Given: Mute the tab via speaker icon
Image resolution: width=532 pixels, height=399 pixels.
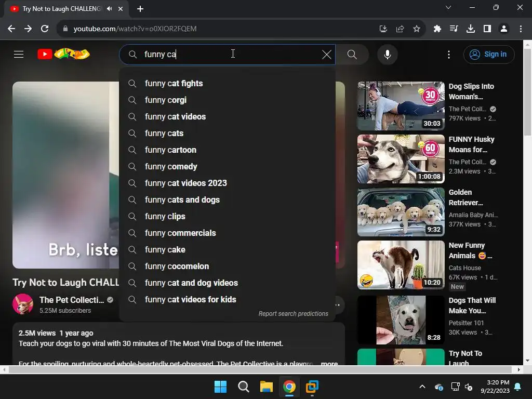Looking at the screenshot, I should (x=109, y=9).
